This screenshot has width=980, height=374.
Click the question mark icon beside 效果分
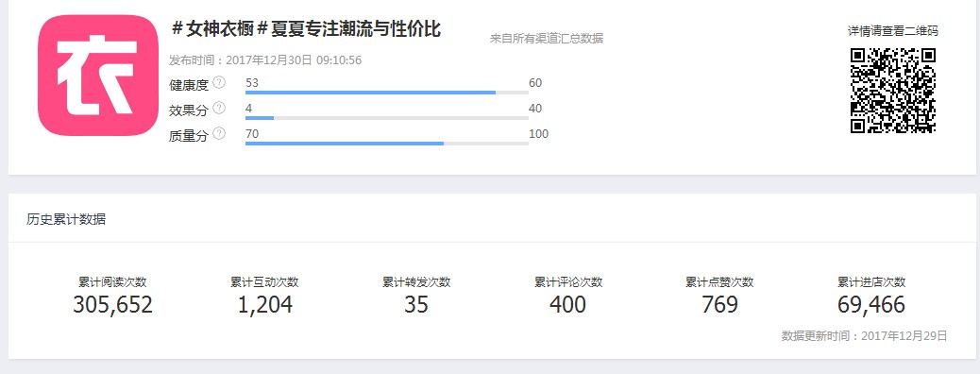219,109
